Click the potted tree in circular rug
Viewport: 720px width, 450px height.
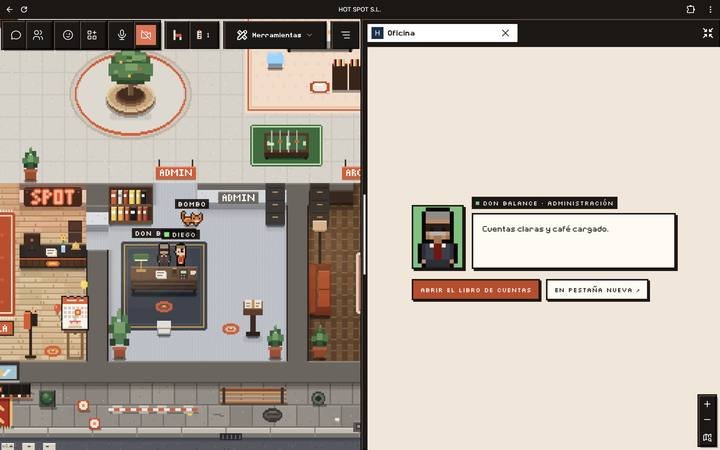point(130,82)
